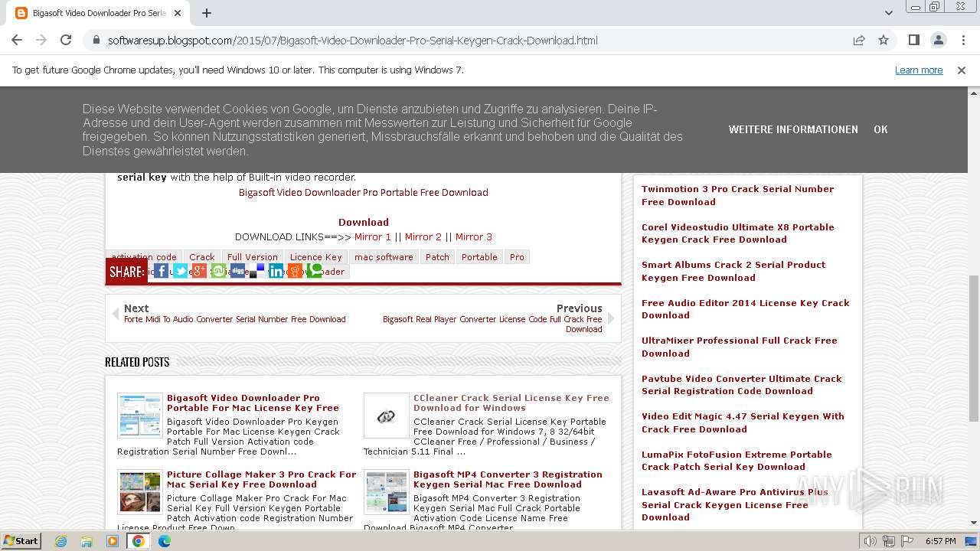Share the post on Digg

[x=238, y=271]
